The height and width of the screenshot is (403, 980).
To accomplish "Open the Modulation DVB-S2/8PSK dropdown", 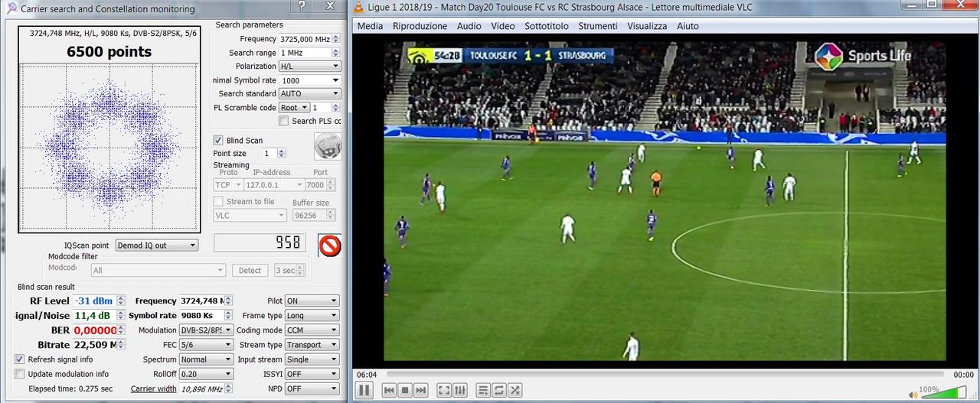I will point(206,330).
